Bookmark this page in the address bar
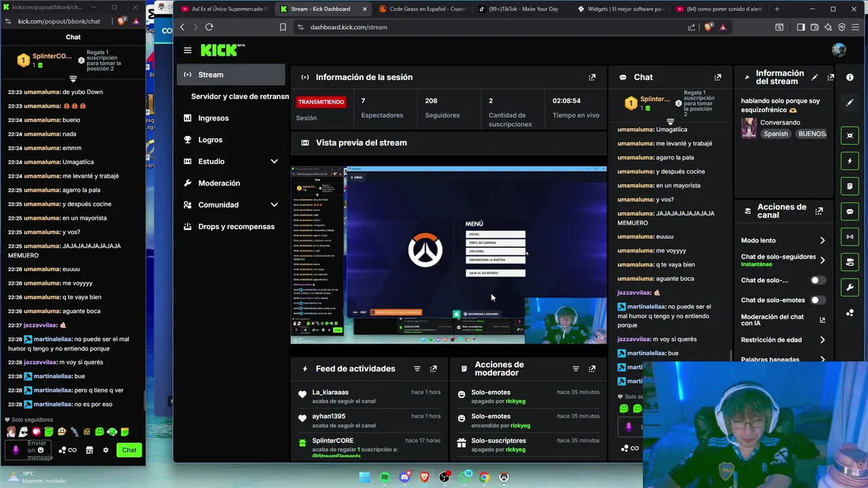 point(283,27)
